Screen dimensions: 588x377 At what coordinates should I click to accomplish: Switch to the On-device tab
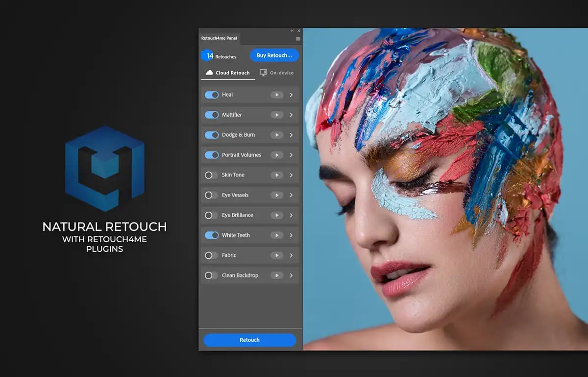pyautogui.click(x=276, y=73)
